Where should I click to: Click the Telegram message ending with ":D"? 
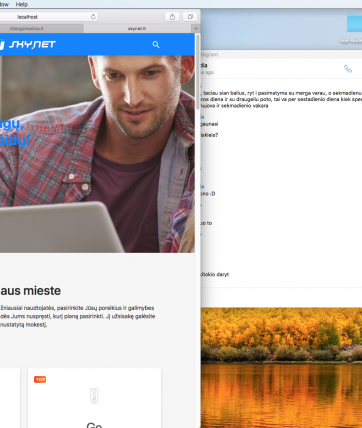pyautogui.click(x=208, y=194)
